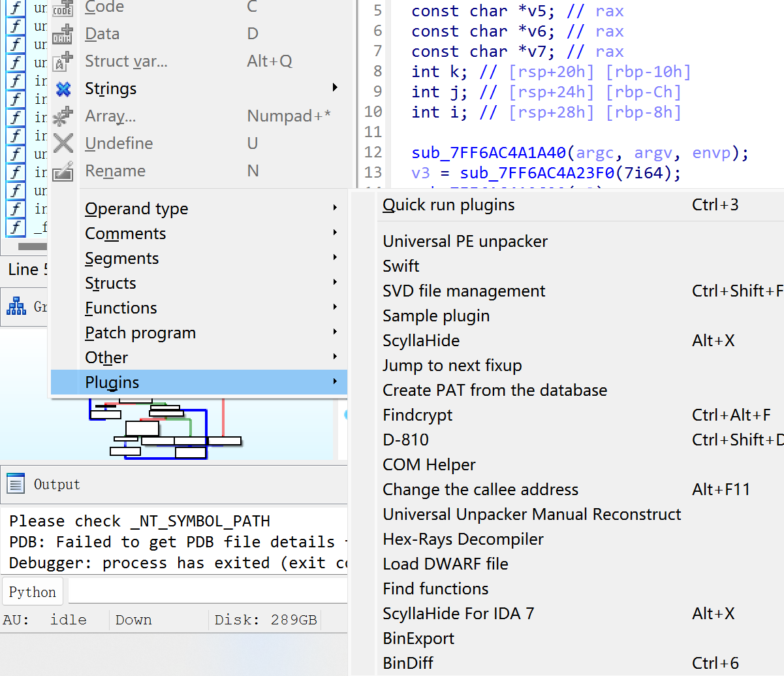The height and width of the screenshot is (676, 784).
Task: Click the blue Strings icon
Action: 63,89
